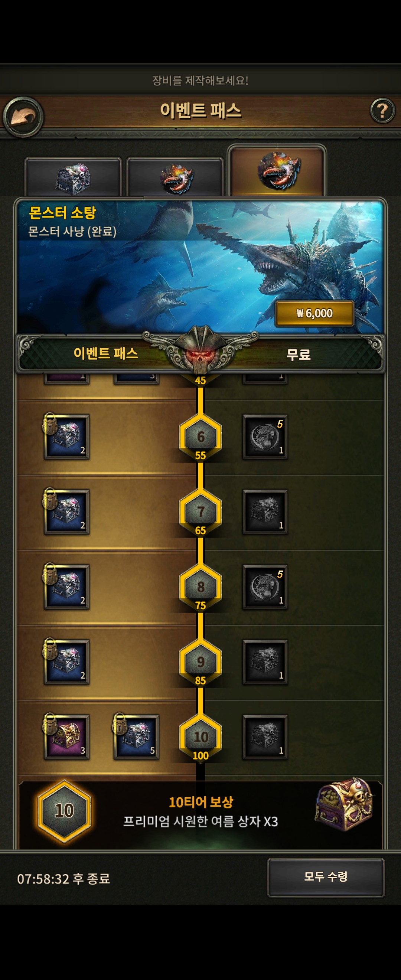Tap the locked chest reward at tier 9
This screenshot has height=980, width=401.
point(67,661)
